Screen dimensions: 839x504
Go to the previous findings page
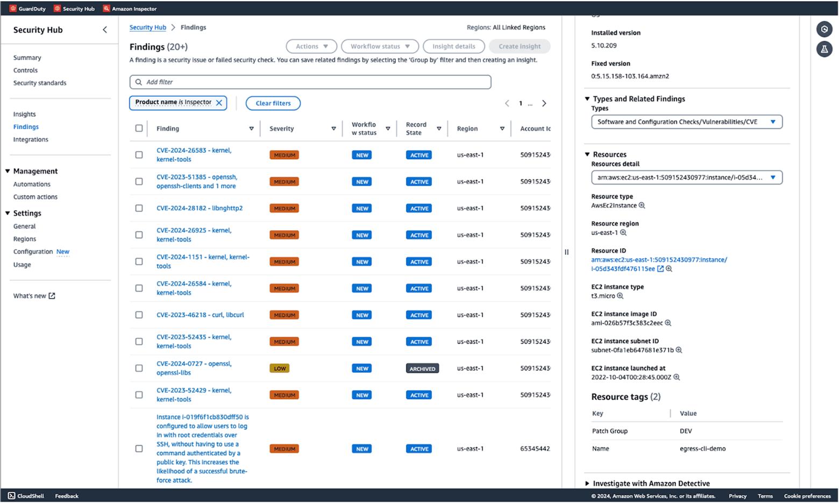pyautogui.click(x=507, y=103)
